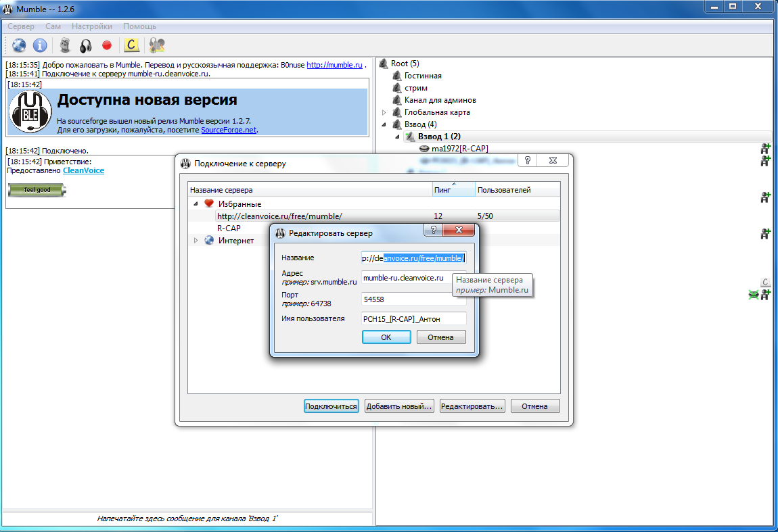This screenshot has height=532, width=778.
Task: Deafen yourself with the headphones icon
Action: [86, 46]
